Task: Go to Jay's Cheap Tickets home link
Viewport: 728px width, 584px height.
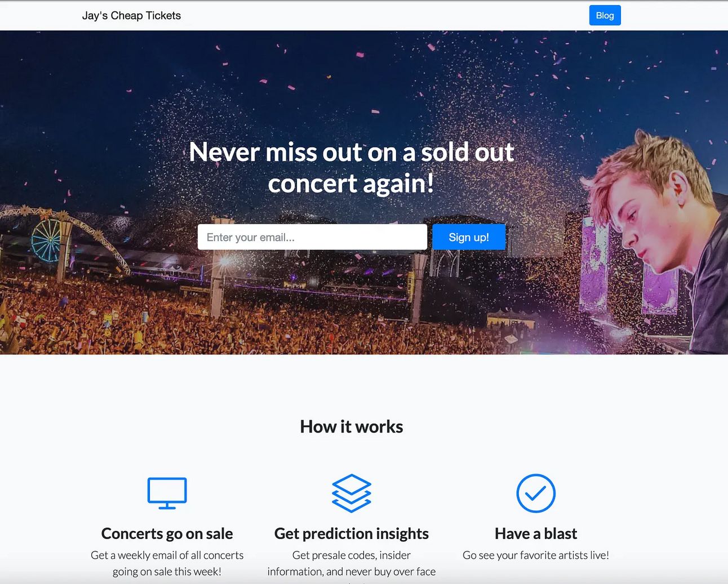Action: pyautogui.click(x=131, y=16)
